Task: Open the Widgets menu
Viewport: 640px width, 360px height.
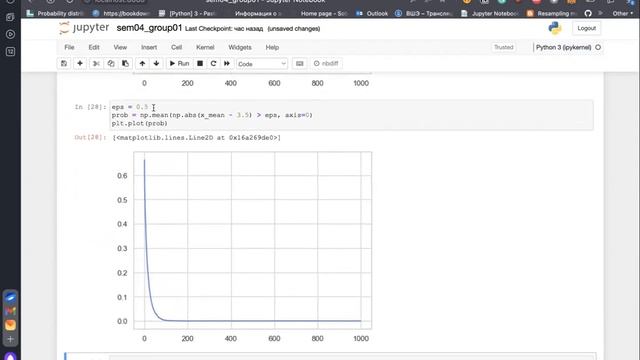Action: point(240,47)
